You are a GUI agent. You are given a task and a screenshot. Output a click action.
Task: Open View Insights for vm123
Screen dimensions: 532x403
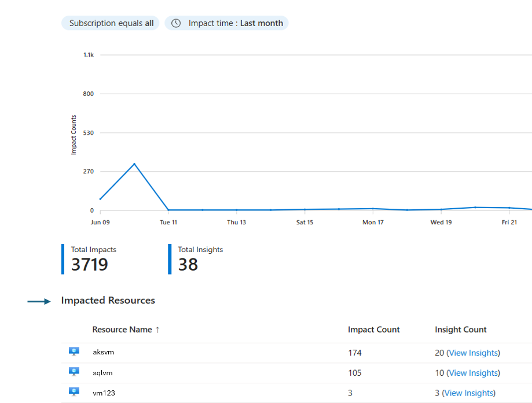coord(469,393)
